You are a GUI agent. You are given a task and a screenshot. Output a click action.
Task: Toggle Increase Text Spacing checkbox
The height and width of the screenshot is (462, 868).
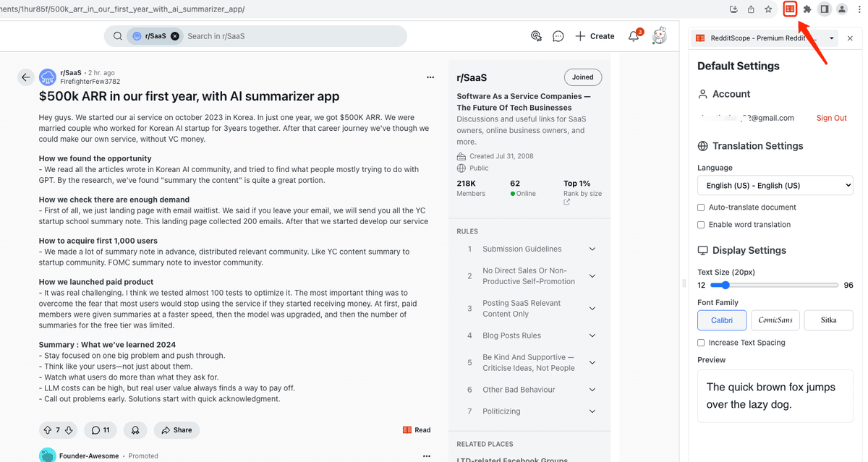point(701,343)
